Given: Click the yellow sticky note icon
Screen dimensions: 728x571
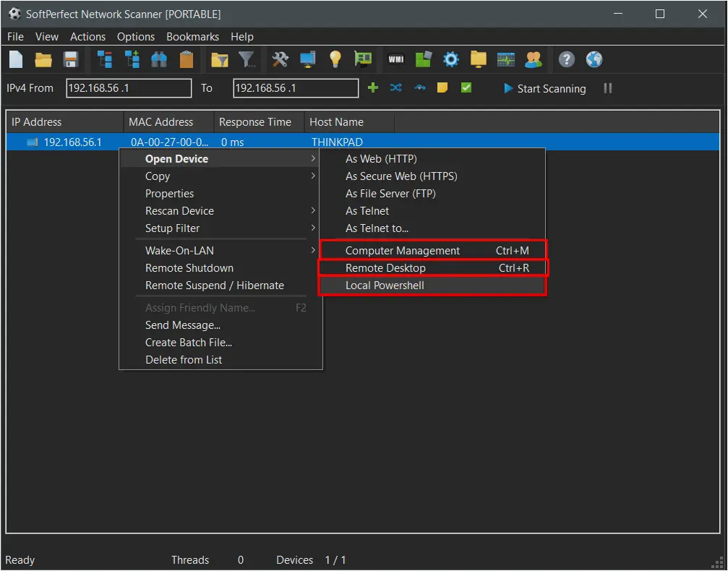Looking at the screenshot, I should click(442, 87).
